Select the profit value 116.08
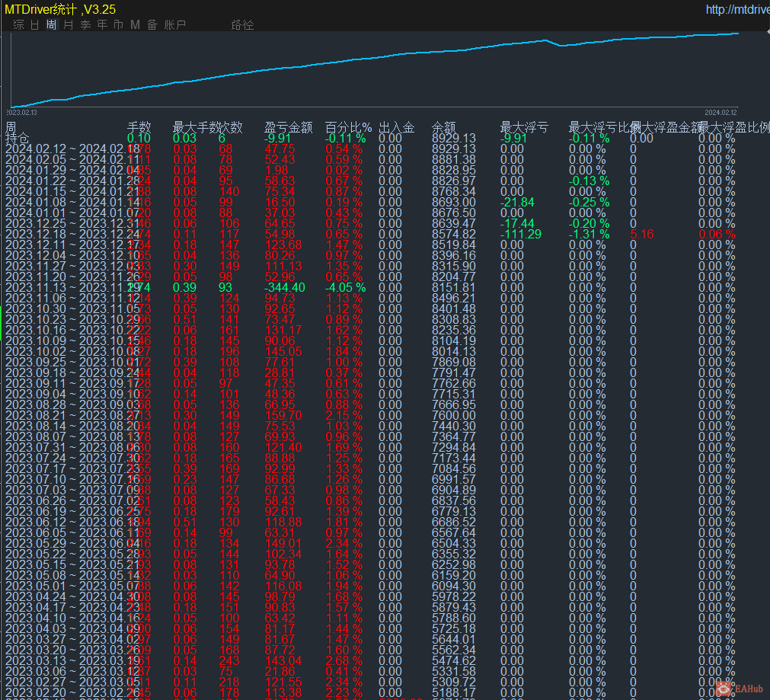The height and width of the screenshot is (700, 770). click(x=283, y=587)
